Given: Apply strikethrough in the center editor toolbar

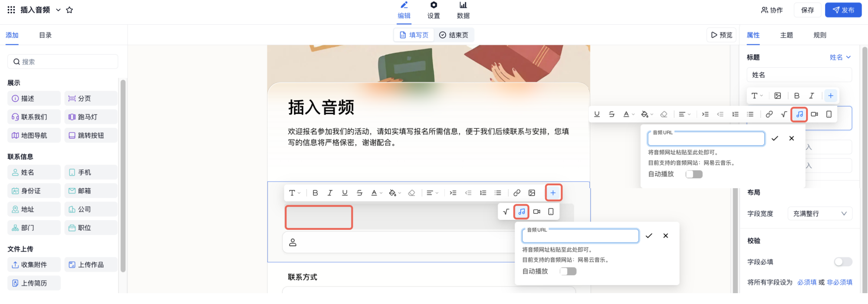Looking at the screenshot, I should click(x=359, y=193).
